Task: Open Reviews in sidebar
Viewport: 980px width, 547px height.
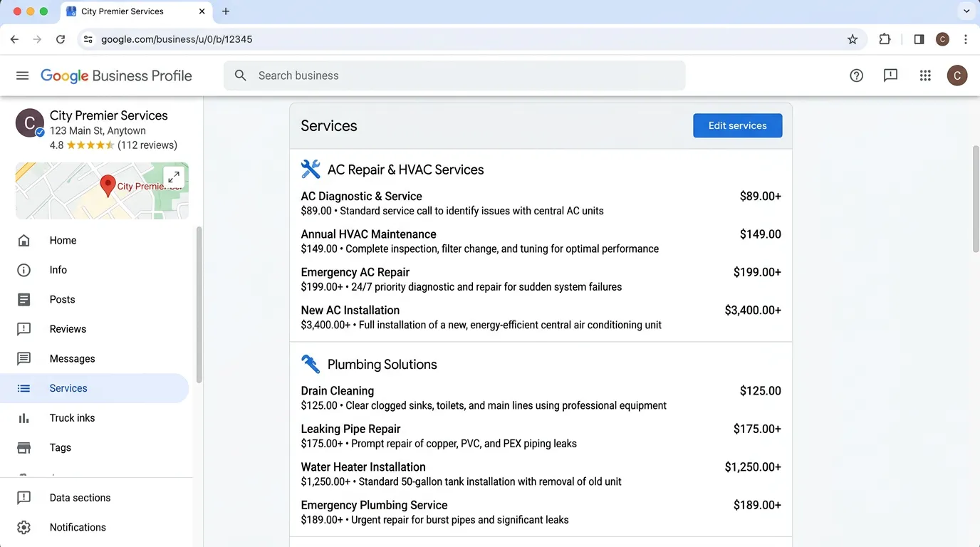Action: [x=95, y=329]
